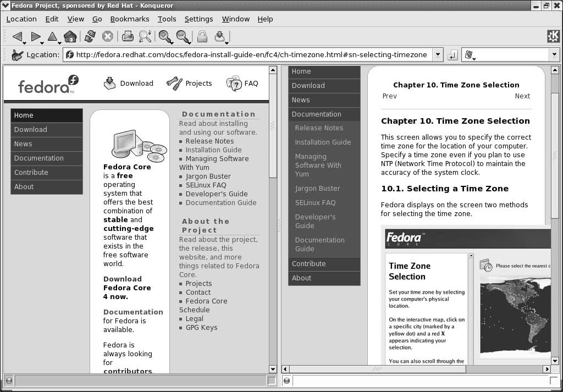
Task: Click the right pane's scroll-up arrow
Action: pos(555,70)
